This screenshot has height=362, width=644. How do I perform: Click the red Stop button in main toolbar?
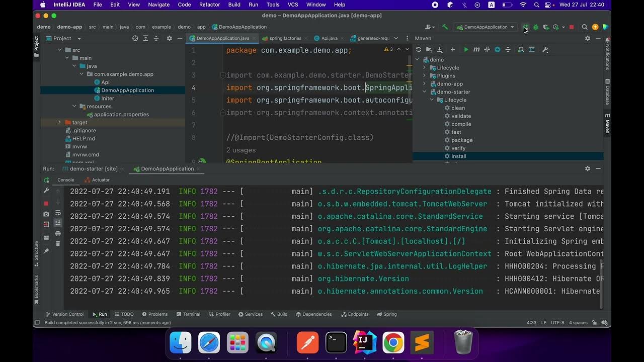click(572, 27)
